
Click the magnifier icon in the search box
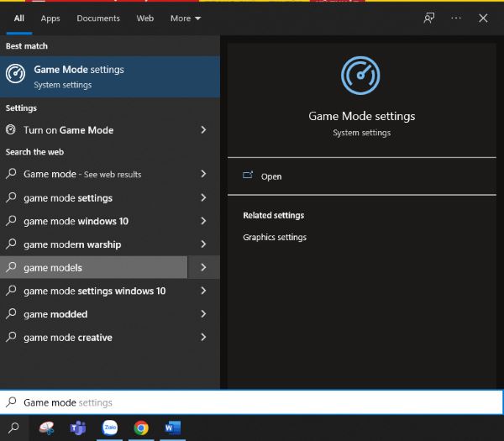[11, 402]
